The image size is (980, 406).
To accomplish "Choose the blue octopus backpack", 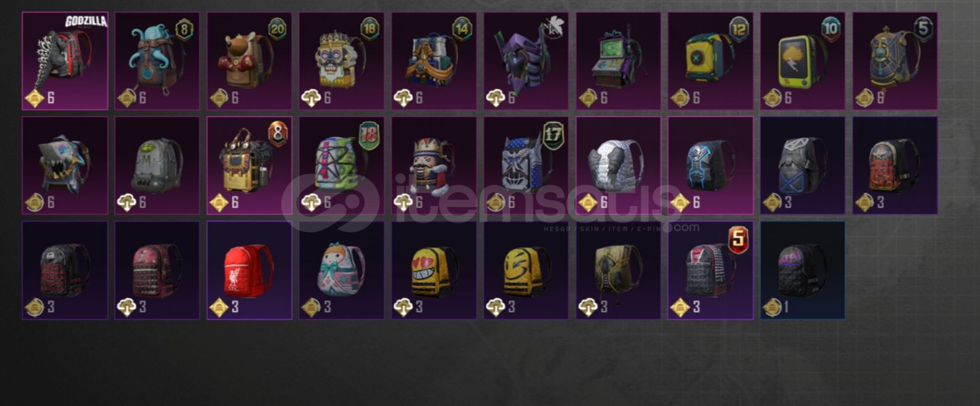I will click(x=157, y=61).
